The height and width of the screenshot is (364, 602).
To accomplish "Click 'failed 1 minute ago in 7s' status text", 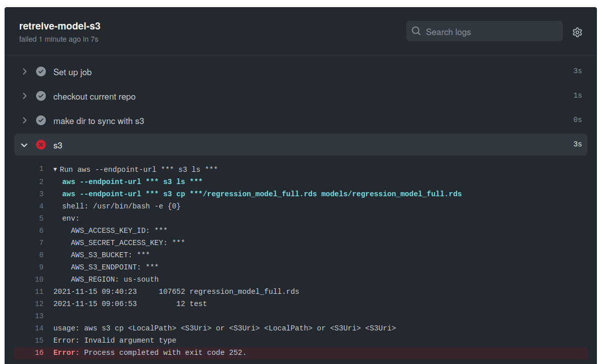I will [x=59, y=39].
